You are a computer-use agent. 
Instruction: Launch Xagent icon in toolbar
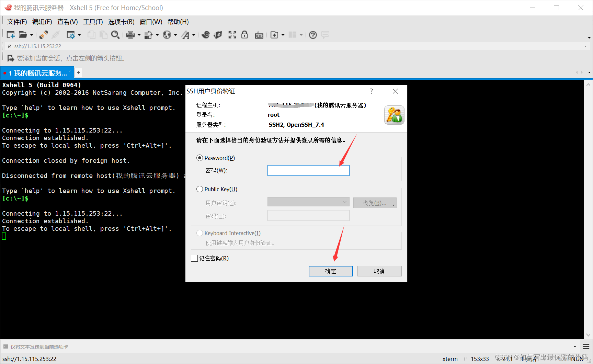coord(218,35)
